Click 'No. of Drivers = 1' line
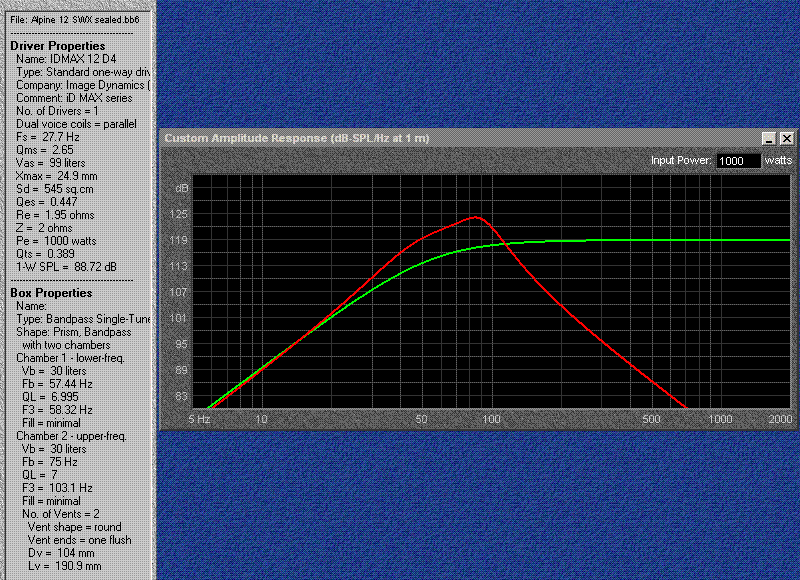Screen dimensions: 800x580 click(x=57, y=111)
